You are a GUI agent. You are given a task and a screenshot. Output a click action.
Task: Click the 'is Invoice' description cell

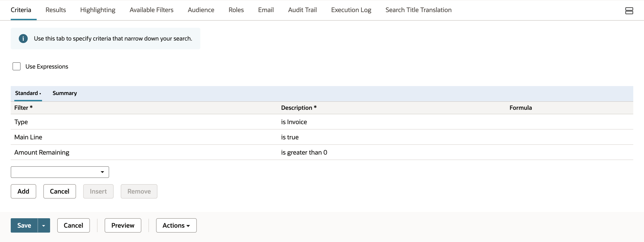pos(294,122)
